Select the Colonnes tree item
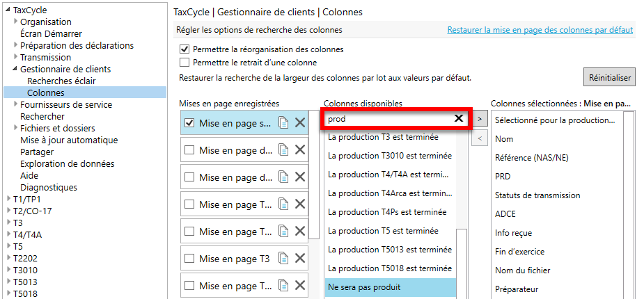 point(45,92)
